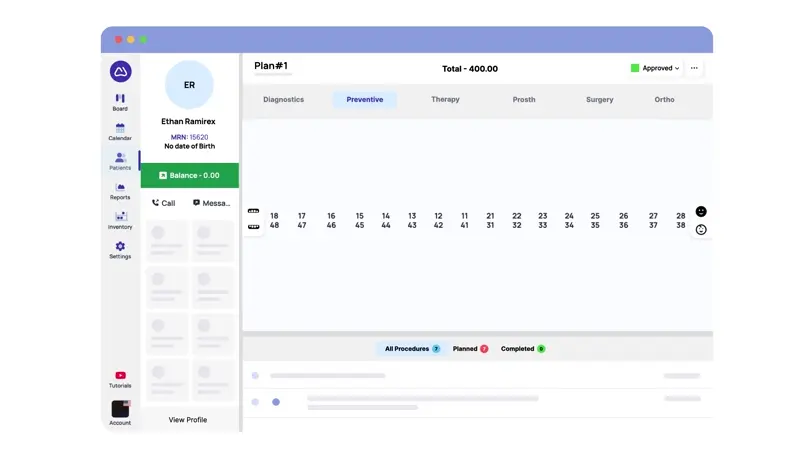Open the Settings gear in sidebar
This screenshot has width=800, height=450.
(x=120, y=249)
